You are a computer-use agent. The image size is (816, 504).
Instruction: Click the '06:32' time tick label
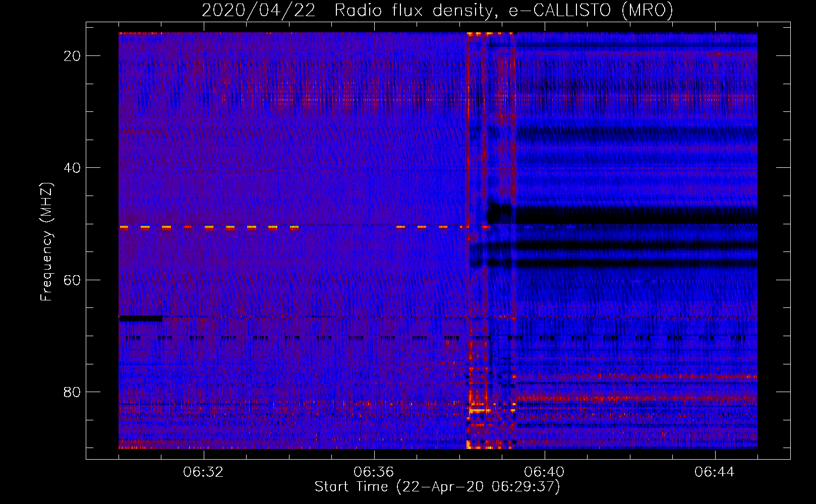pyautogui.click(x=203, y=472)
